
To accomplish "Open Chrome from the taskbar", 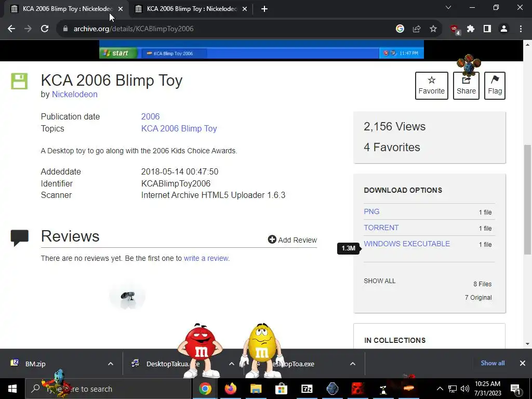I will pyautogui.click(x=205, y=389).
